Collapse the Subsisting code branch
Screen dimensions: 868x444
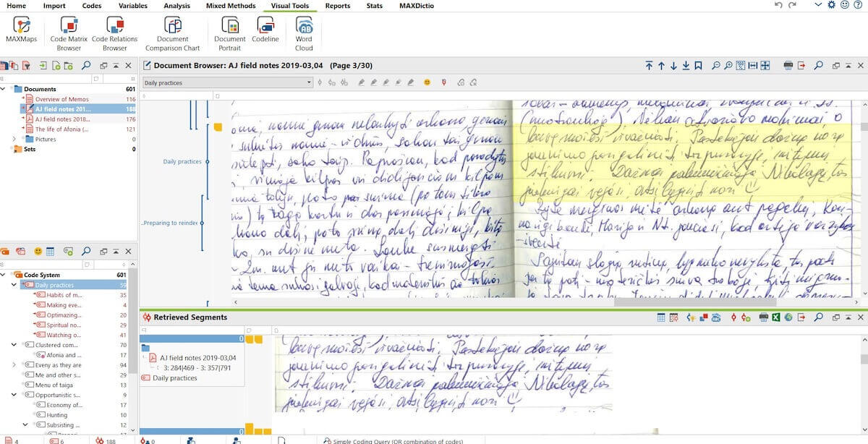point(25,425)
